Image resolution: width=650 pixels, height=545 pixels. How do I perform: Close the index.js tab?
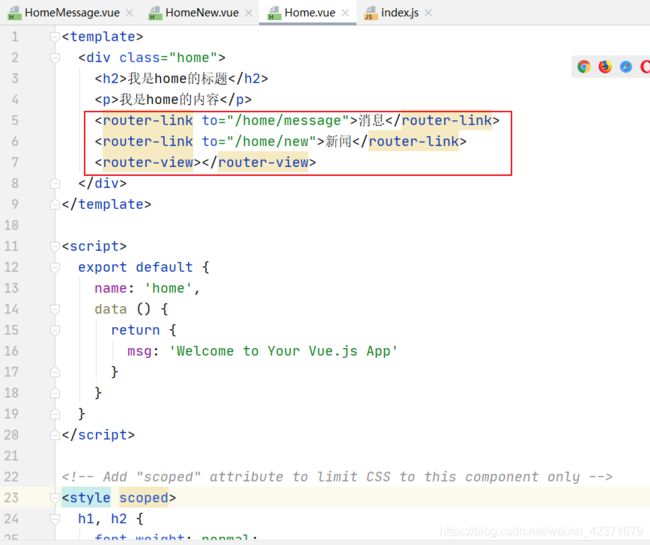tap(428, 13)
